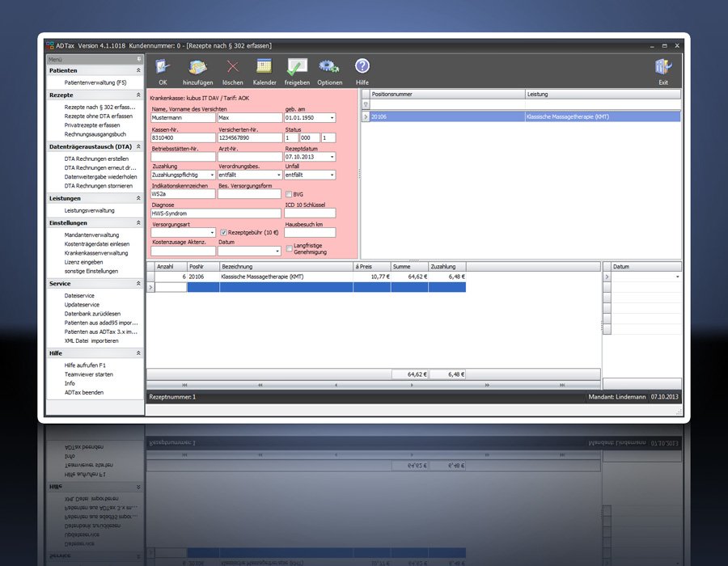Open Mandantenverwaltung
The height and width of the screenshot is (566, 728).
coord(91,235)
